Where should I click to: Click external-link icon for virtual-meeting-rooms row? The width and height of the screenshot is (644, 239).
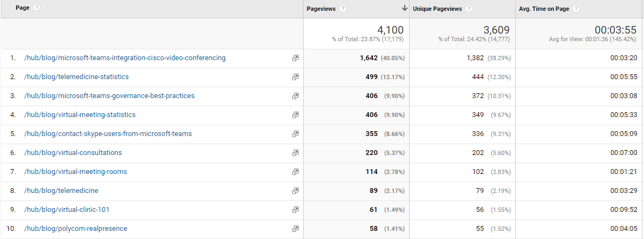(295, 172)
